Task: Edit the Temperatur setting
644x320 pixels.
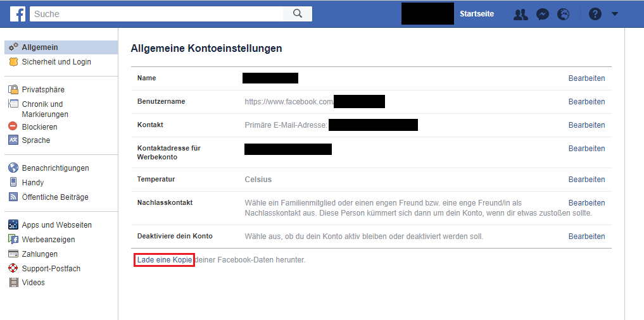Action: coord(586,180)
